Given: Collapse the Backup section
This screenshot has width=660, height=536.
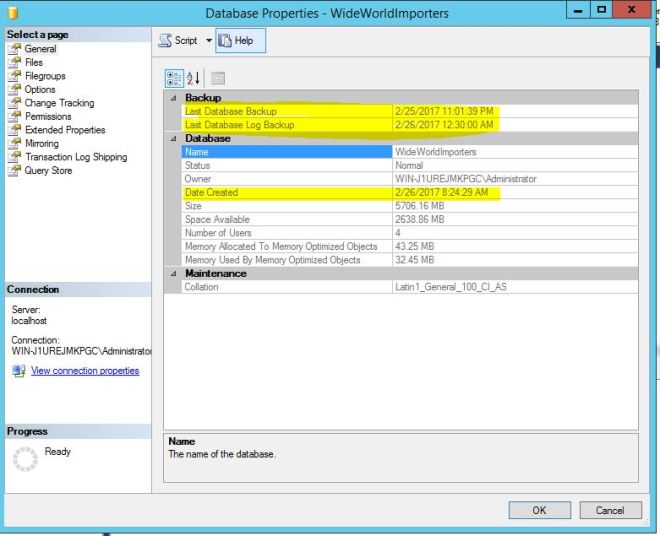Looking at the screenshot, I should pyautogui.click(x=173, y=98).
